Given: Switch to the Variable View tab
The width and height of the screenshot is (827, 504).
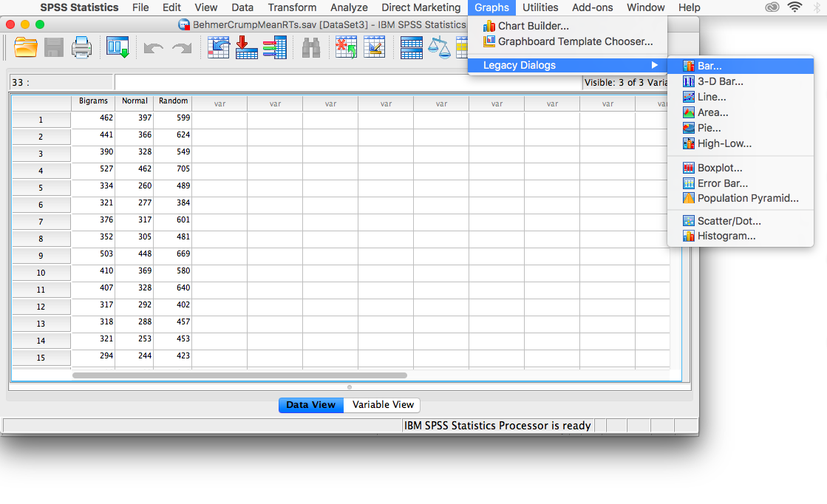Looking at the screenshot, I should 382,405.
